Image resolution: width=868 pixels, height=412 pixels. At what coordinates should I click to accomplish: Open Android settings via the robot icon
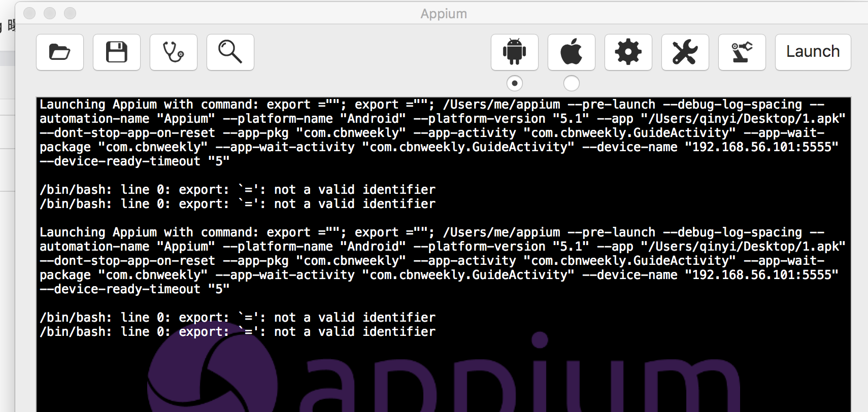pos(515,52)
